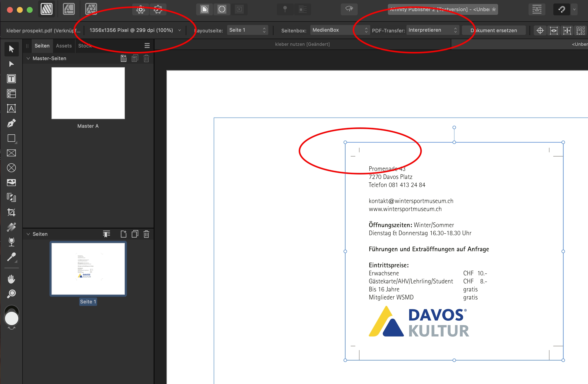Click the white fill colour swatch

click(12, 318)
